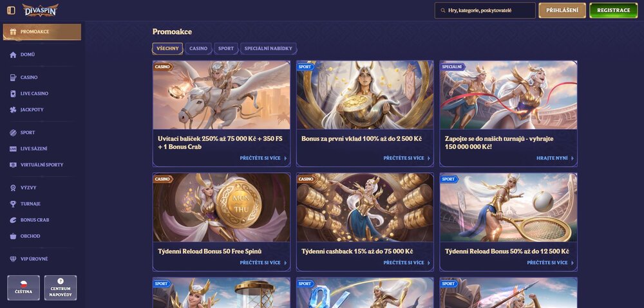Click the Přihlášení login button
Viewport: 644px width, 308px height.
[x=562, y=10]
